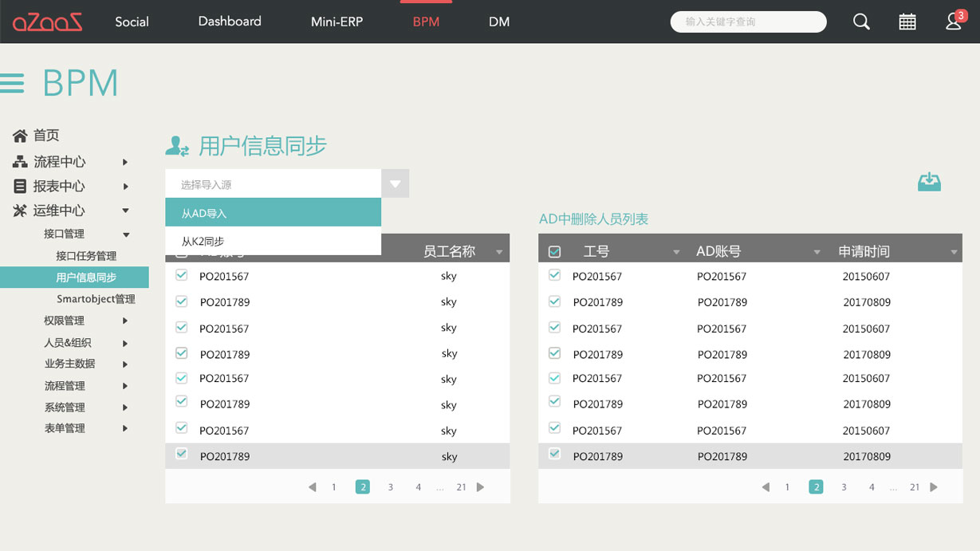This screenshot has height=551, width=980.
Task: Open Smartobject管理 in sidebar
Action: pos(96,299)
